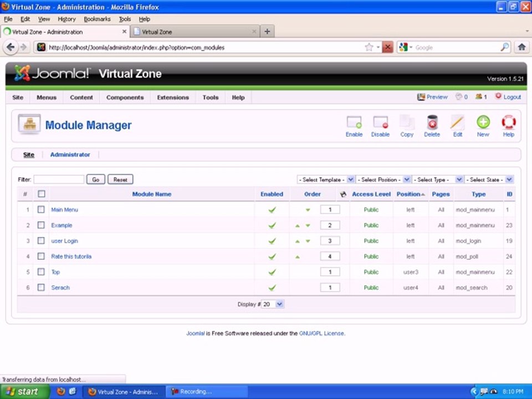Click the Module Manager header icon
Screen dimensions: 532x399
point(29,124)
